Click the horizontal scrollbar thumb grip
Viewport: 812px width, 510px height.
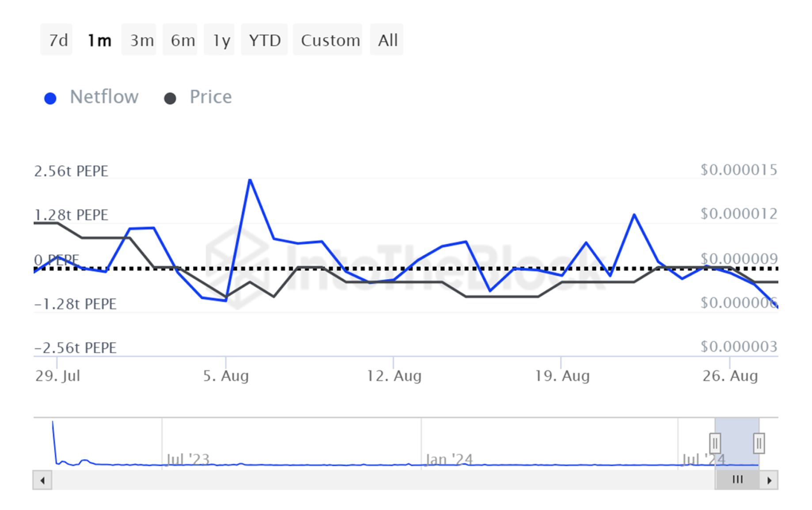coord(737,480)
